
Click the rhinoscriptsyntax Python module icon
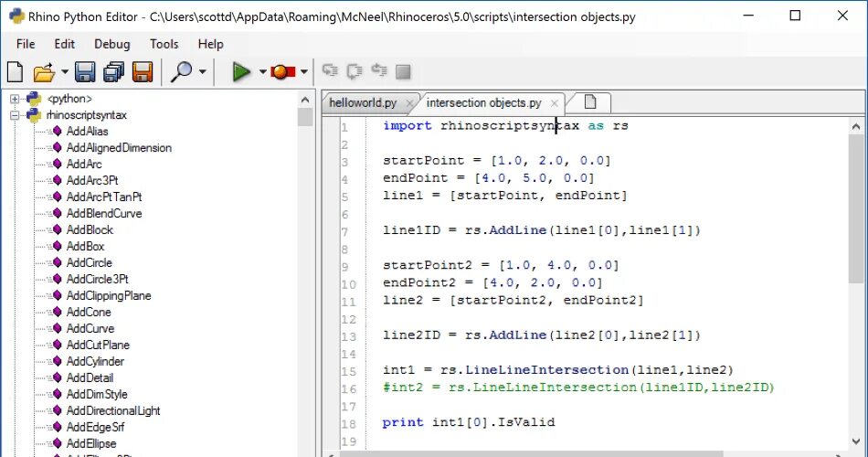tap(34, 115)
